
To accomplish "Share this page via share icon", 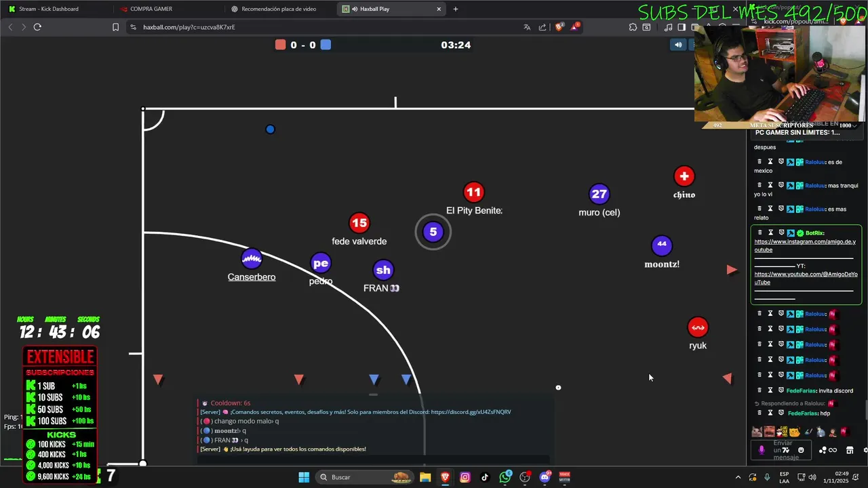I will click(x=542, y=27).
